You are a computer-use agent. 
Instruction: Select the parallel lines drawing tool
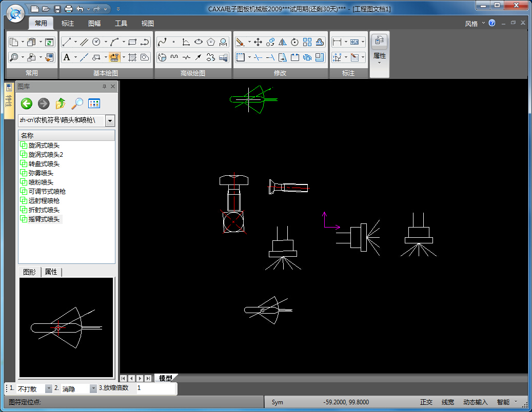coord(84,42)
